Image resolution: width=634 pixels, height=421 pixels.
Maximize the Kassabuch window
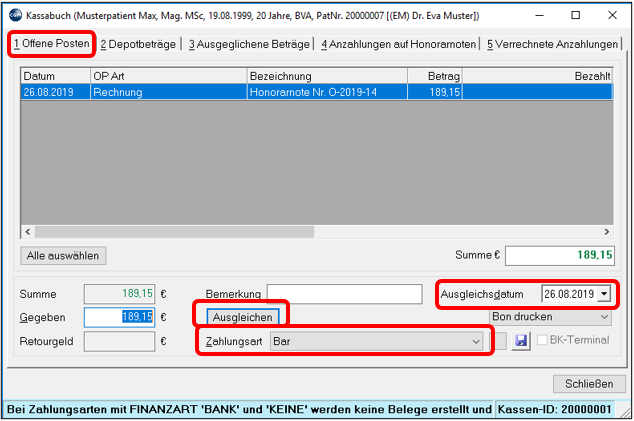[x=575, y=15]
